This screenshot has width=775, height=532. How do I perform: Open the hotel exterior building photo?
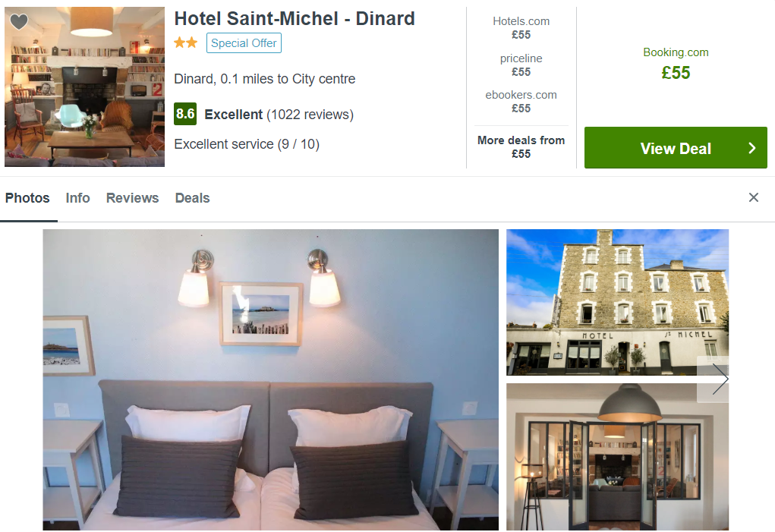pos(617,302)
